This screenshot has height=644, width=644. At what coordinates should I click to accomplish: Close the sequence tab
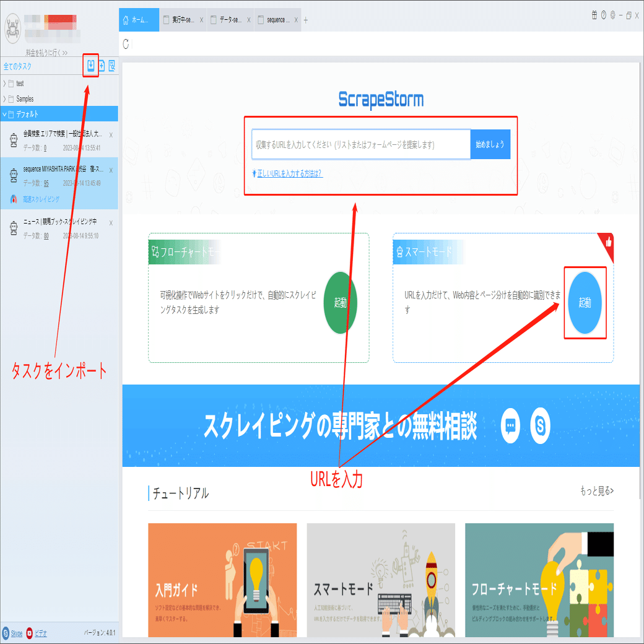(x=296, y=20)
